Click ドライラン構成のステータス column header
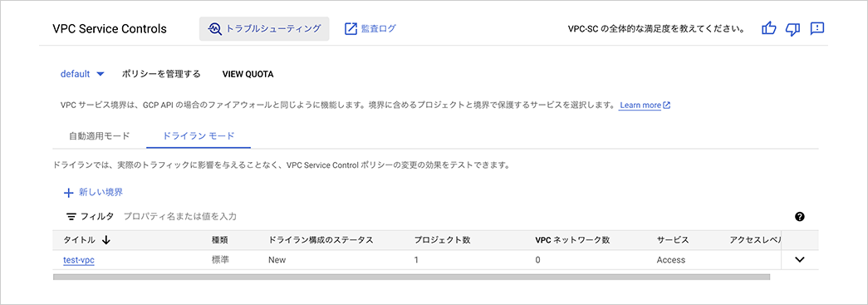The height and width of the screenshot is (305, 868). pyautogui.click(x=321, y=240)
